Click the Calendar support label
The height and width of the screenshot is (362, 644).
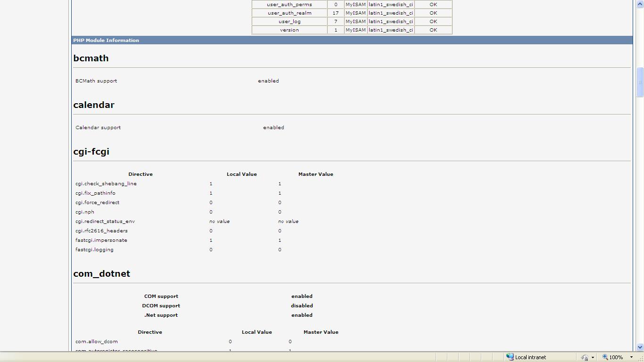coord(98,127)
